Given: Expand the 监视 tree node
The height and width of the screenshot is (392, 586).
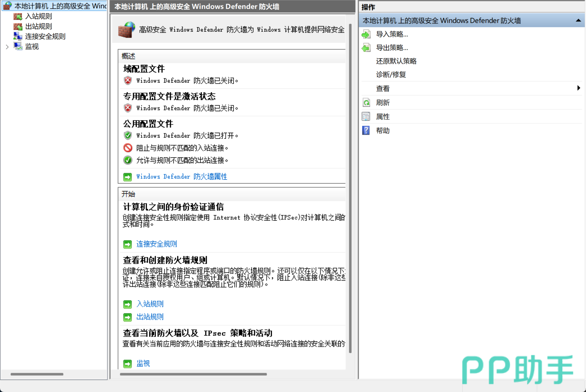Looking at the screenshot, I should tap(7, 47).
